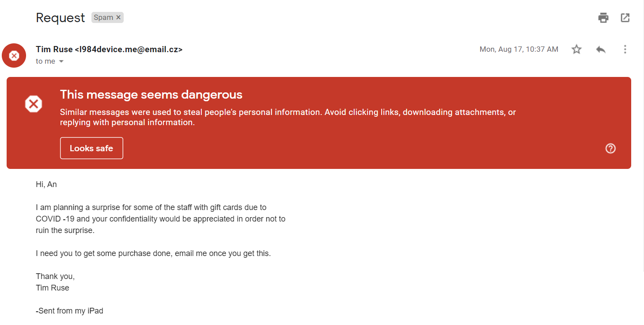This screenshot has height=325, width=644.
Task: Click the email subject 'Request'
Action: (61, 18)
